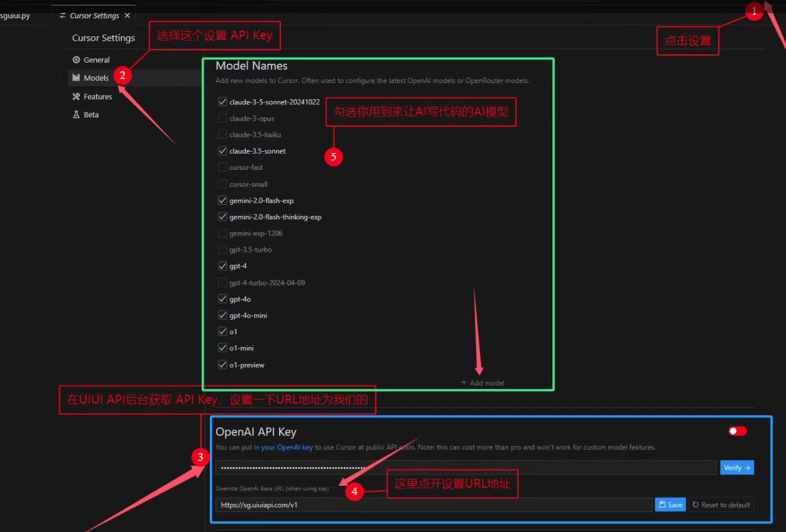The image size is (786, 532).
Task: Click the floppy disk icon on Save
Action: [662, 505]
